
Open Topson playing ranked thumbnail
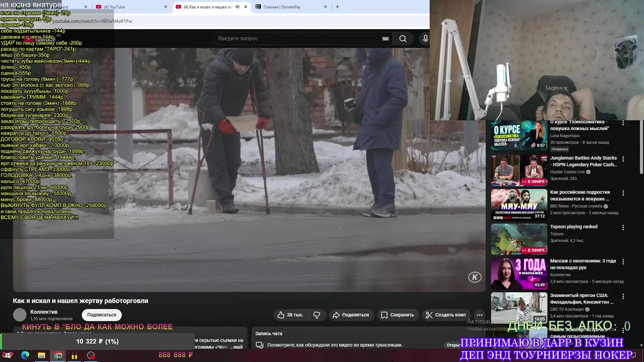(x=519, y=239)
